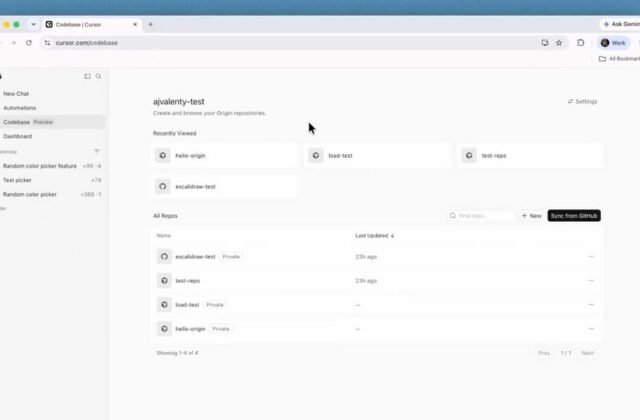Go to the Next page of repos

(x=587, y=353)
